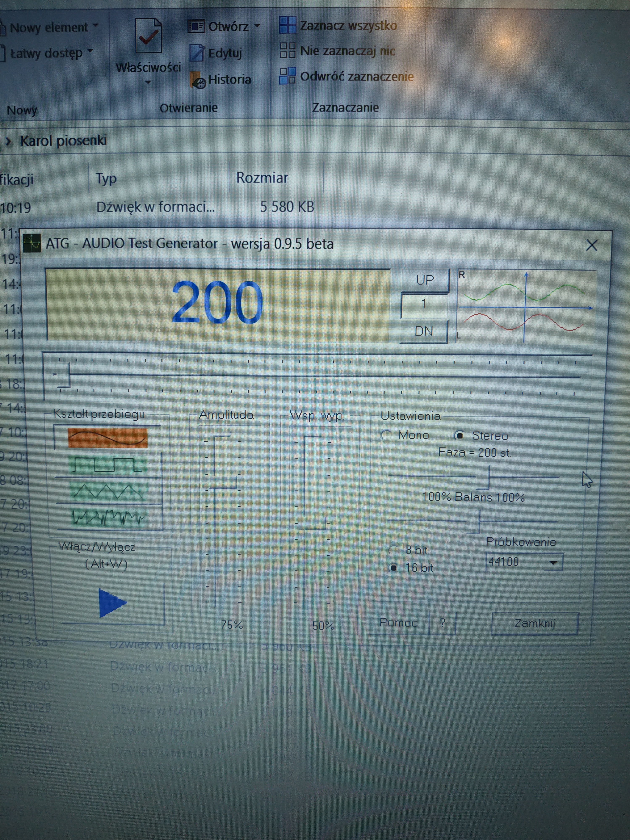Open the Próbkowanie 44100 dropdown
Screen dimensions: 630x840
[553, 562]
